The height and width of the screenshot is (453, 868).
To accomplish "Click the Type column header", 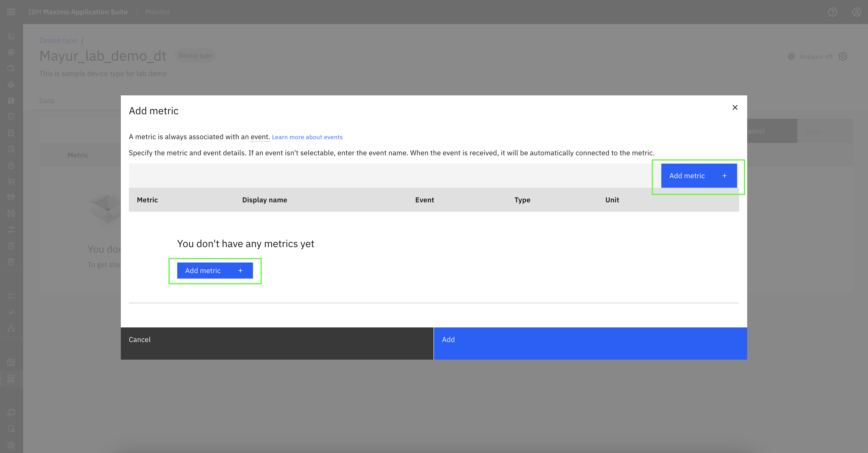I will tap(522, 200).
